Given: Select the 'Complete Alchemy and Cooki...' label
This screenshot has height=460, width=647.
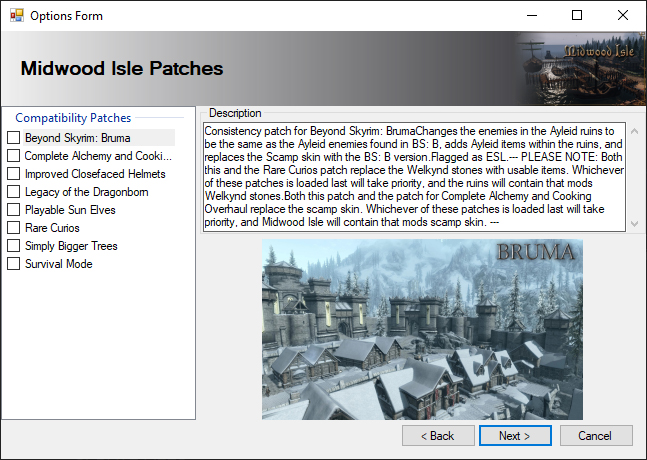Looking at the screenshot, I should (98, 156).
